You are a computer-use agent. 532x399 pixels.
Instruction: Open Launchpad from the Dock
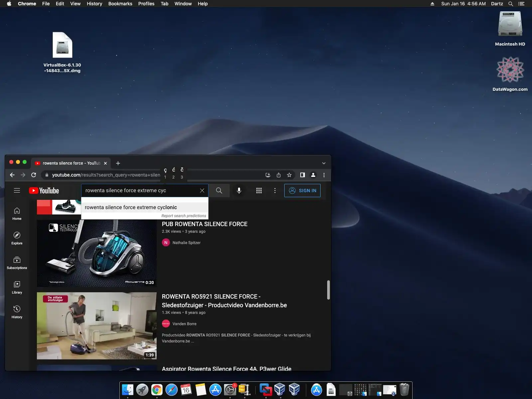point(142,390)
